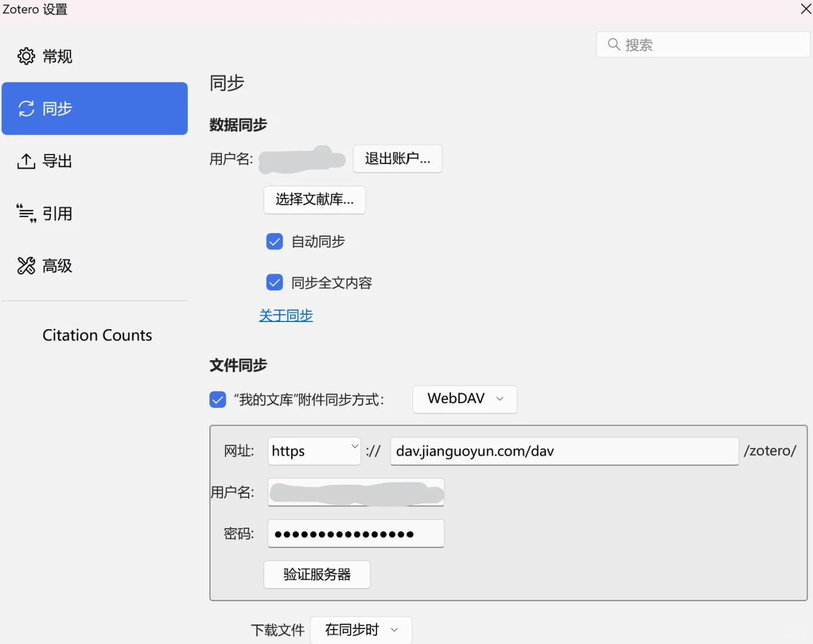Uncheck the 自动同步 checkbox
This screenshot has width=813, height=644.
pos(274,241)
